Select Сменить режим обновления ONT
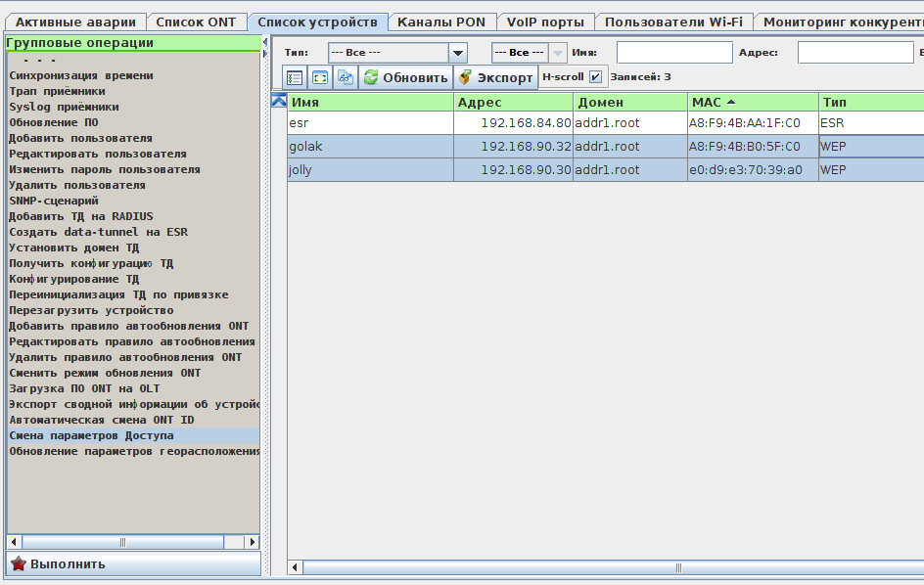This screenshot has width=924, height=585. [134, 373]
